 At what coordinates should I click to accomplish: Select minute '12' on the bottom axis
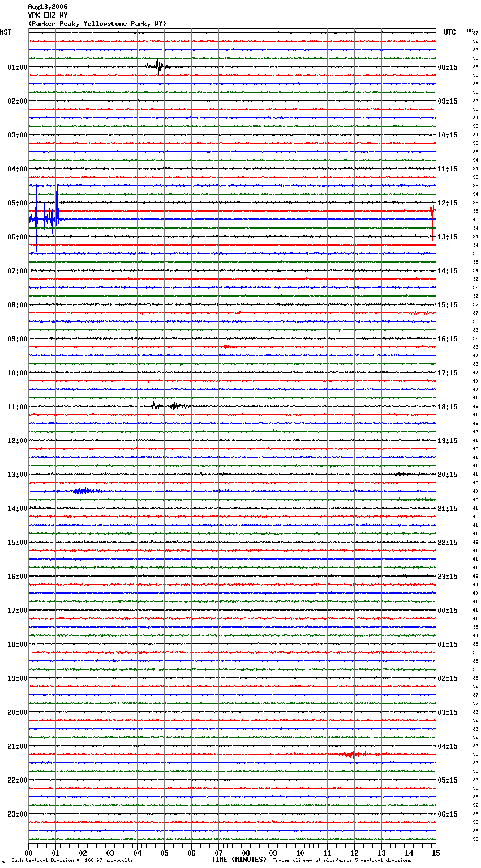pos(354,853)
